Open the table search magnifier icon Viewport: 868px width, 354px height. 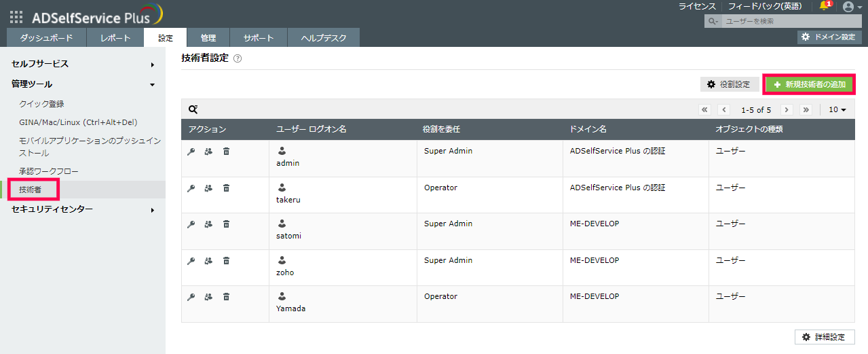tap(193, 109)
